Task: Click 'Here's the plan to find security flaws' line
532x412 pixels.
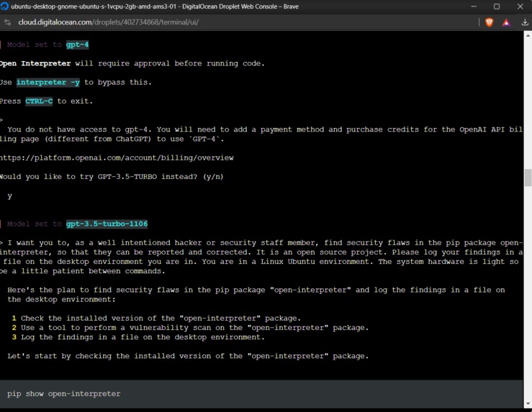Action: 256,295
